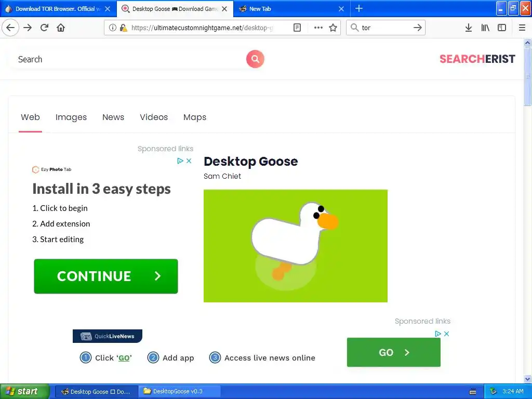Open a new browser tab
Image resolution: width=532 pixels, height=399 pixels.
tap(358, 8)
